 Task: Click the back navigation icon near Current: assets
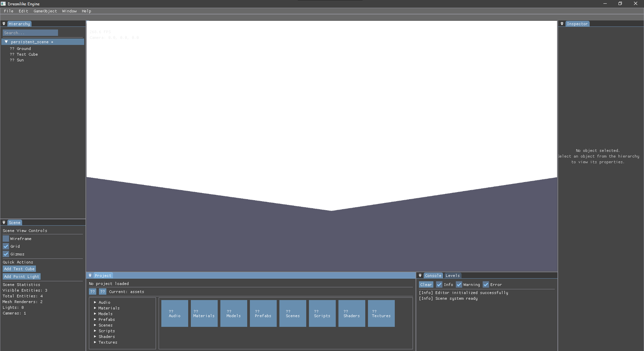tap(93, 292)
